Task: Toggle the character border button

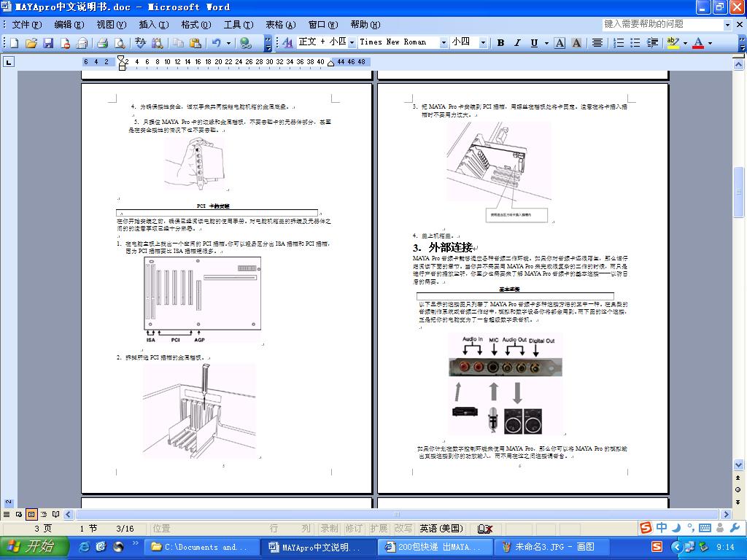Action: [x=560, y=43]
